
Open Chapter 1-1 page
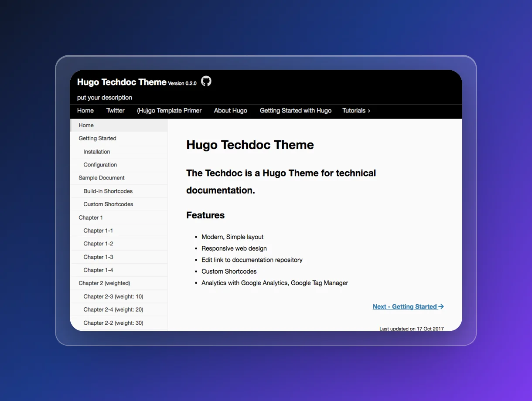(x=119, y=231)
